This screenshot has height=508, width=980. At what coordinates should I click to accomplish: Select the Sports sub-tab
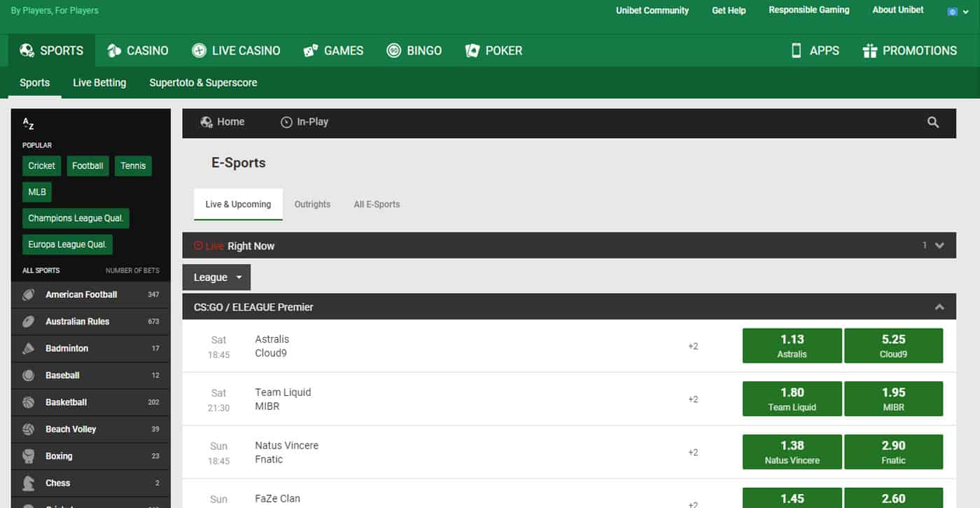[34, 83]
